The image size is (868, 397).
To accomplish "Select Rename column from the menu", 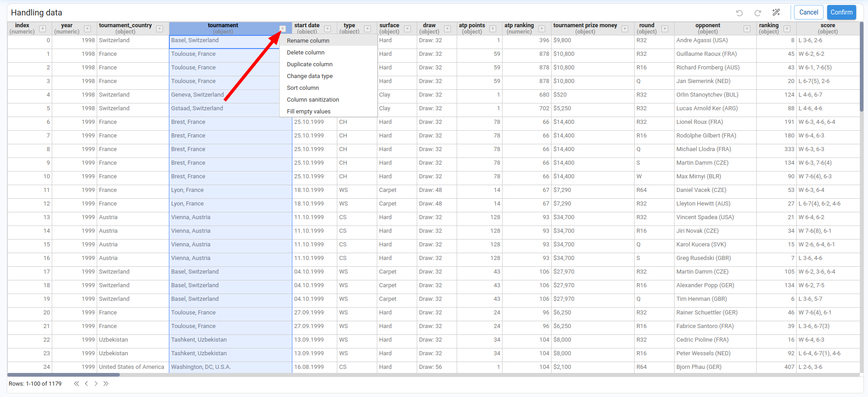I will coord(308,41).
